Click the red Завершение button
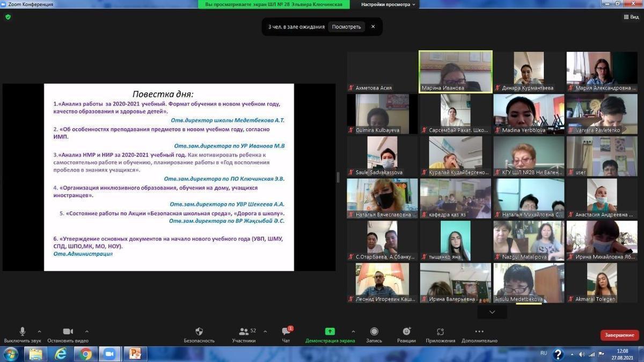Screen dimensions: 644x362 619,335
